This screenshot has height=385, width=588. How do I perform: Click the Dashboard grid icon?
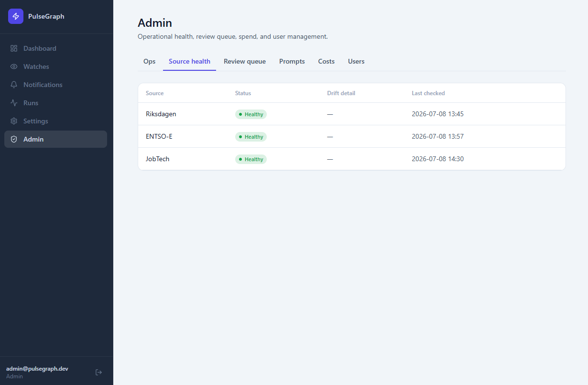click(14, 48)
